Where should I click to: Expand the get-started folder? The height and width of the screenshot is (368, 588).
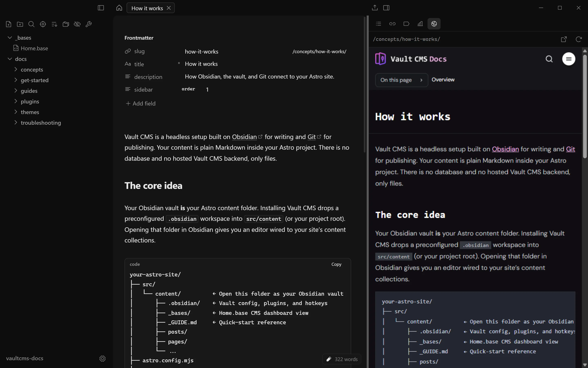[x=16, y=80]
